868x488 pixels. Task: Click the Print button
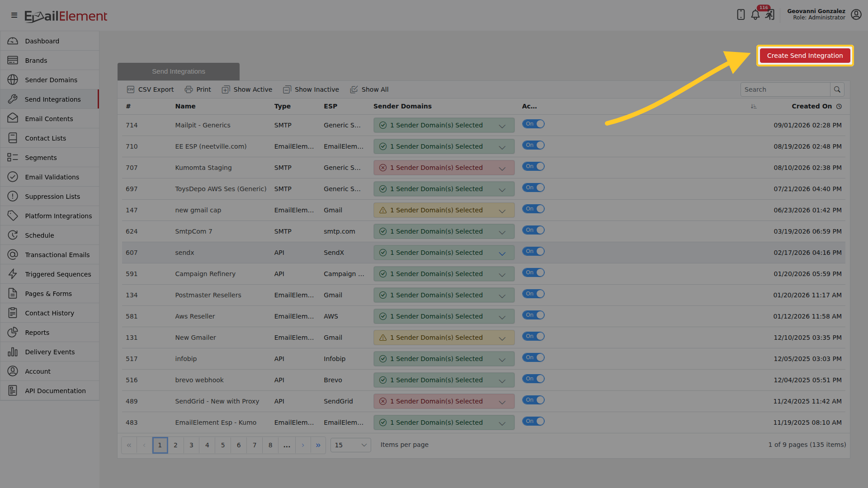click(198, 89)
